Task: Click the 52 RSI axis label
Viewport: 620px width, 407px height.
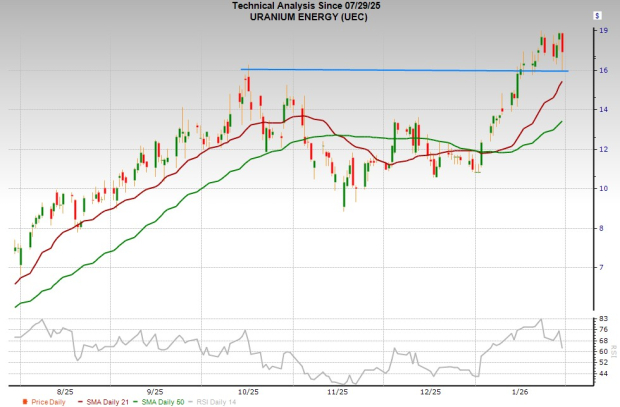Action: (x=604, y=362)
